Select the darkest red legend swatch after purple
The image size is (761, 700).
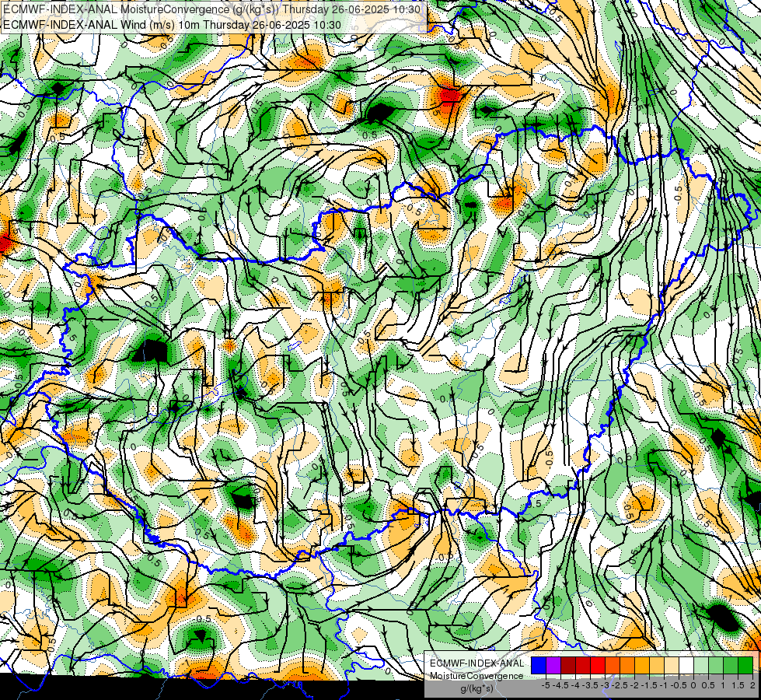tap(568, 666)
